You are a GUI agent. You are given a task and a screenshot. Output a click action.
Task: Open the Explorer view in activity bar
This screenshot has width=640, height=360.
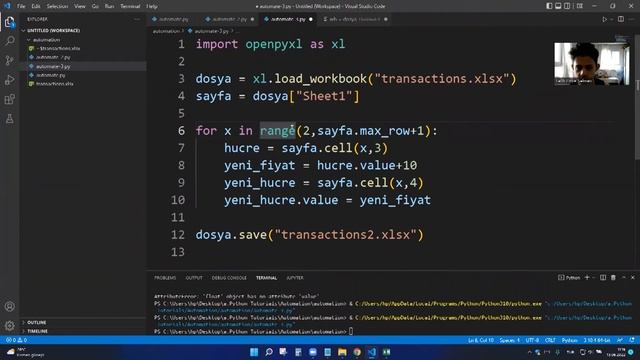coord(9,22)
